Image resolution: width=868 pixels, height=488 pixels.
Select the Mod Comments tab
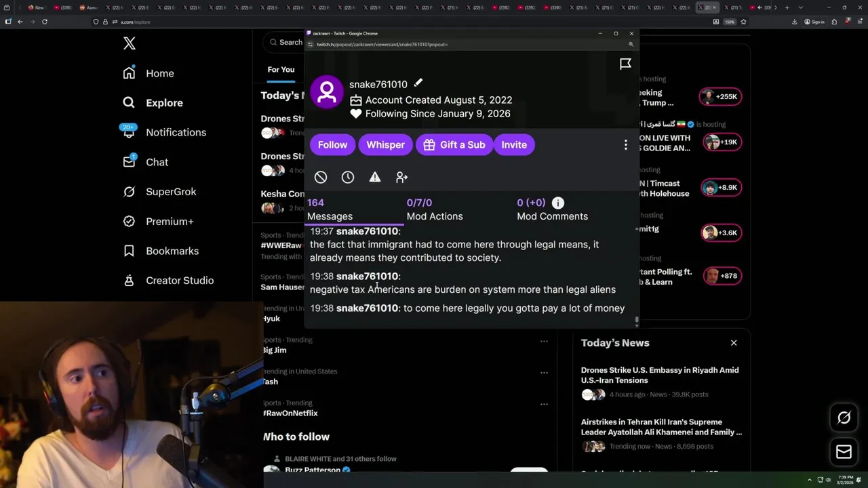[x=552, y=209]
